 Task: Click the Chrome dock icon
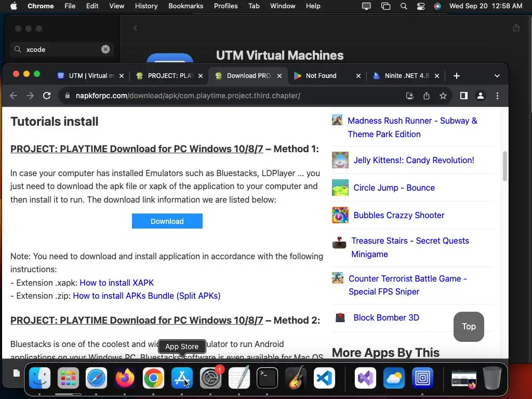coord(153,378)
